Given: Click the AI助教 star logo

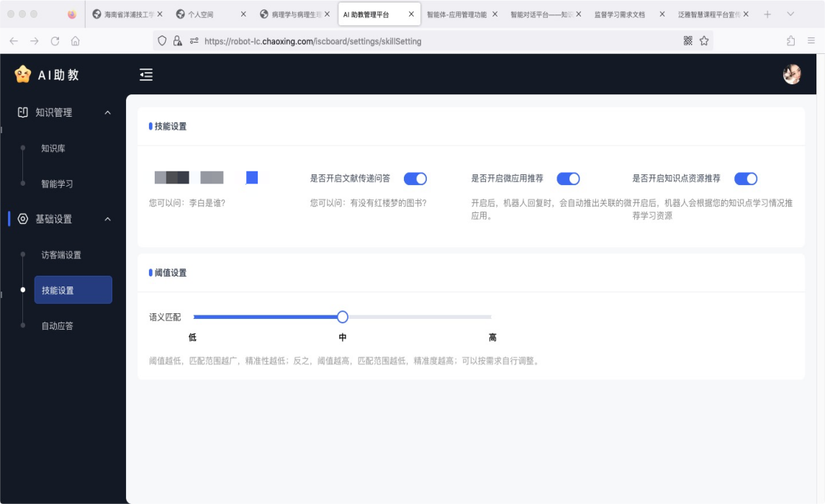Looking at the screenshot, I should 23,74.
